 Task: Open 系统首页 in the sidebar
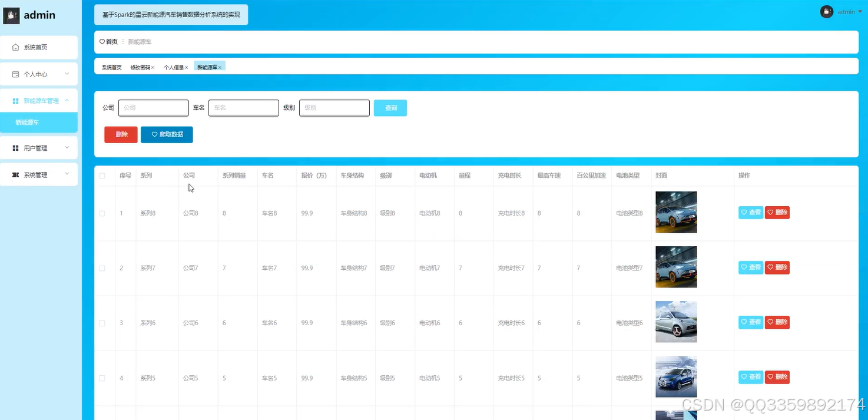(39, 47)
